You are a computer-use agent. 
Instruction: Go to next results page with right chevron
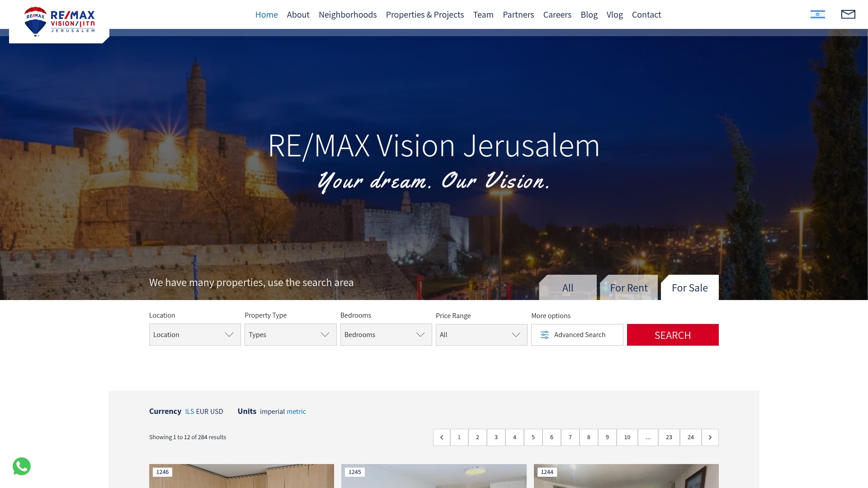tap(710, 437)
